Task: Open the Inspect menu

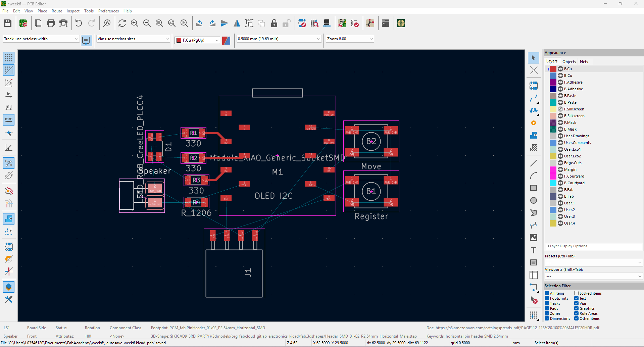Action: pos(73,11)
